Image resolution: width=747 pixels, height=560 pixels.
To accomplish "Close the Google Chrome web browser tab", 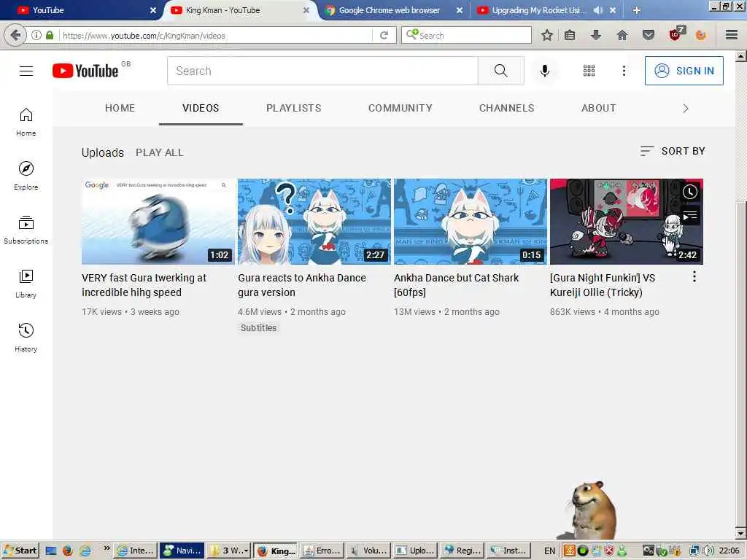I will point(460,10).
